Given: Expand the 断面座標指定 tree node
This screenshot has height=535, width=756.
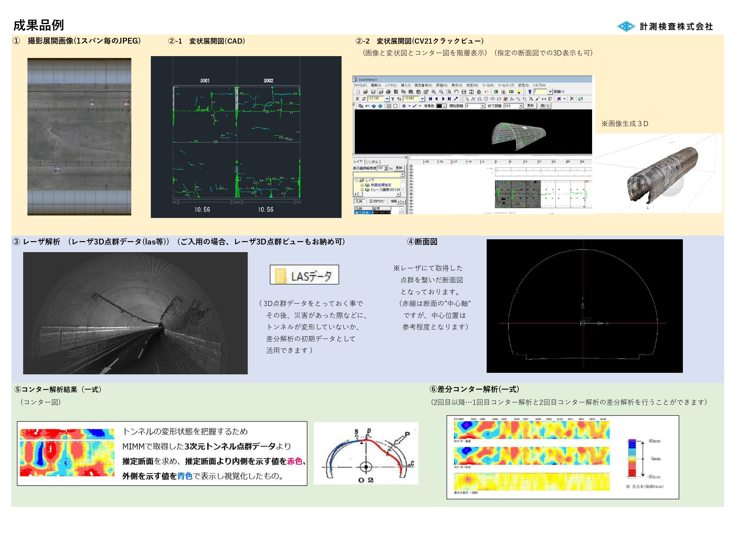Looking at the screenshot, I should pyautogui.click(x=362, y=185).
